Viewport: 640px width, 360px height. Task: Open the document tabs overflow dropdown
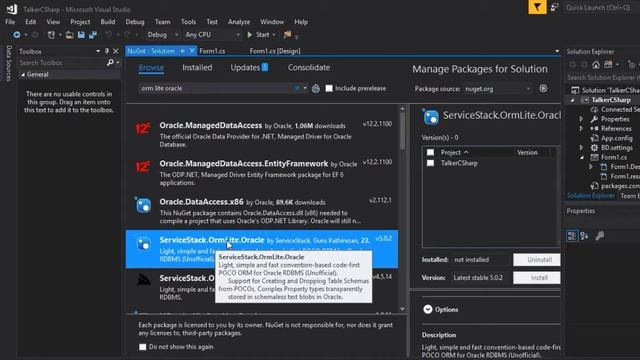pyautogui.click(x=557, y=51)
